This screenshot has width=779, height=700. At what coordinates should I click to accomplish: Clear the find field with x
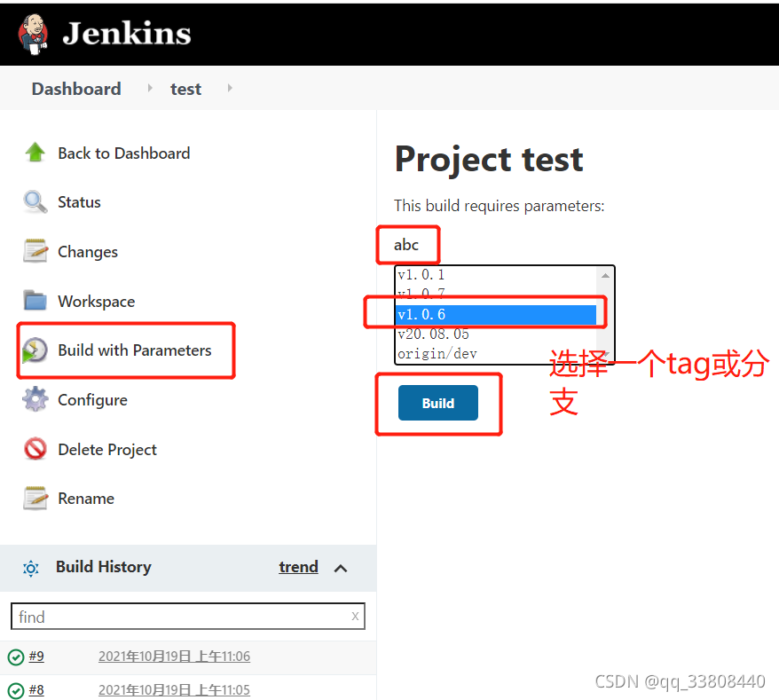(355, 617)
